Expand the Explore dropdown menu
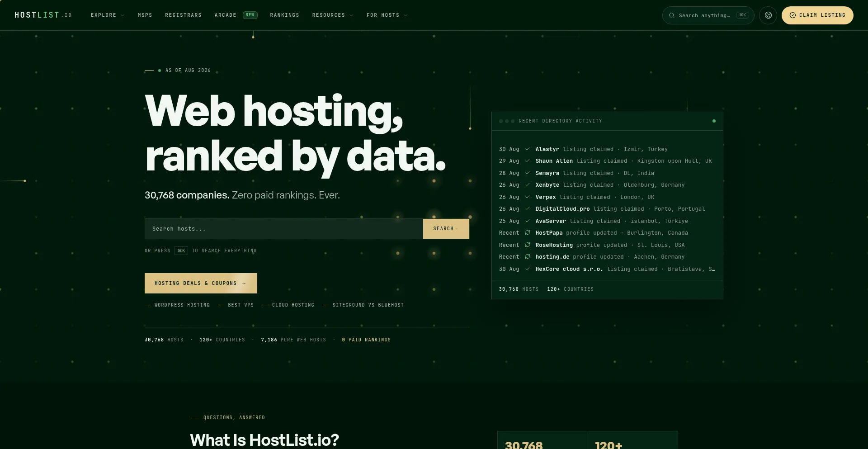 107,15
